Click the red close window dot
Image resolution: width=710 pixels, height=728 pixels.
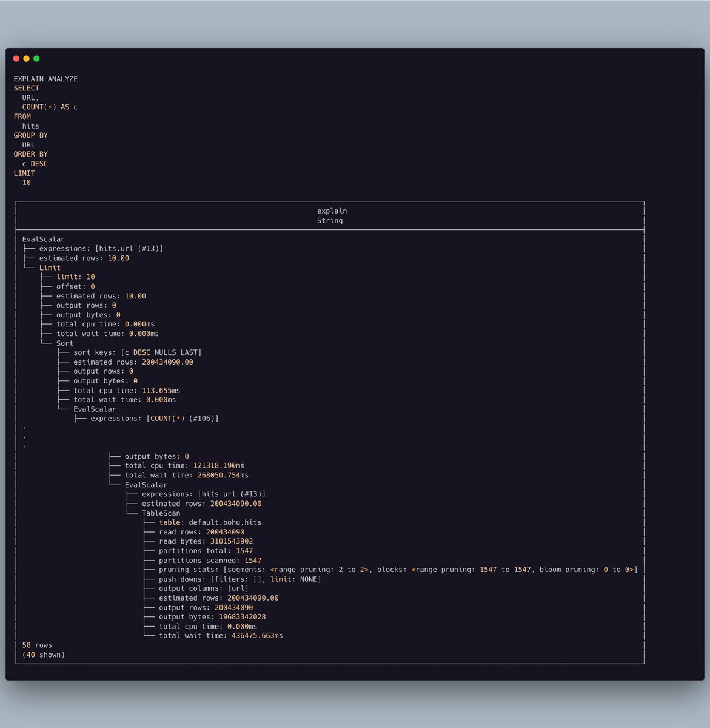tap(16, 59)
